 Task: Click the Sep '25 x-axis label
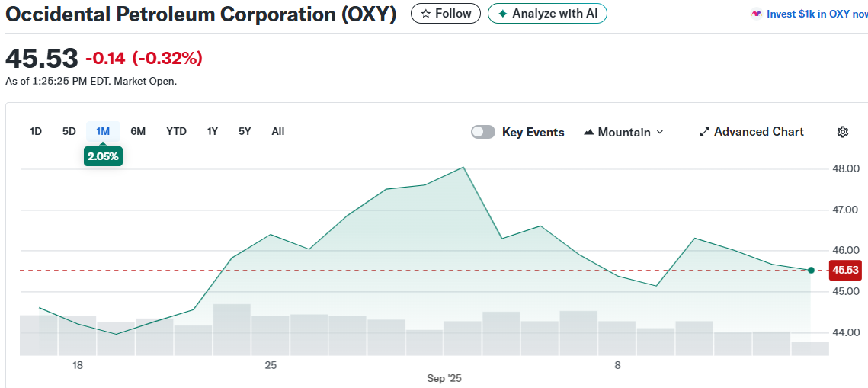tap(444, 379)
